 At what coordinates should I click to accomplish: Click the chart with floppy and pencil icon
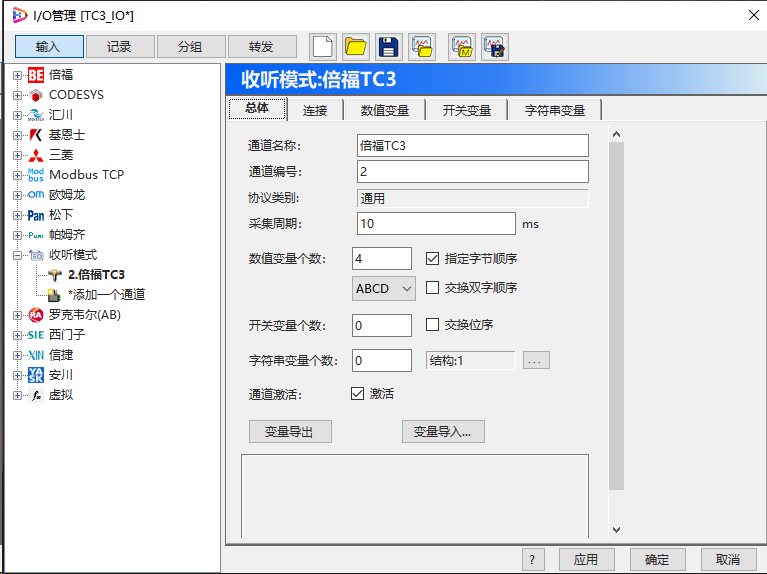tap(495, 47)
